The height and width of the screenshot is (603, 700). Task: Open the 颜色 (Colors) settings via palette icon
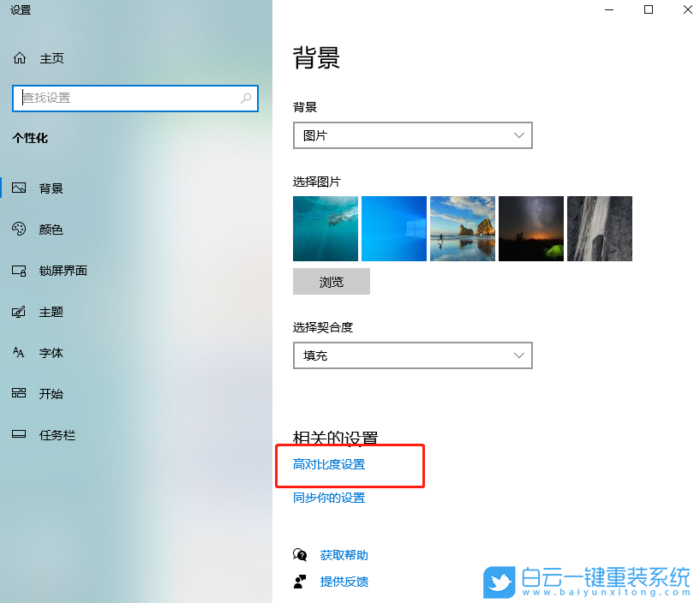[20, 229]
